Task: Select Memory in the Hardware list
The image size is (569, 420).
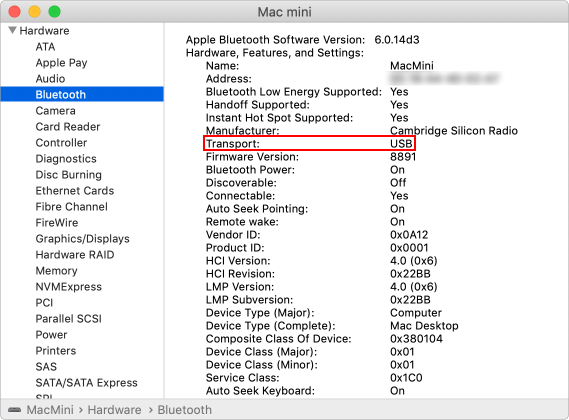Action: [x=57, y=271]
